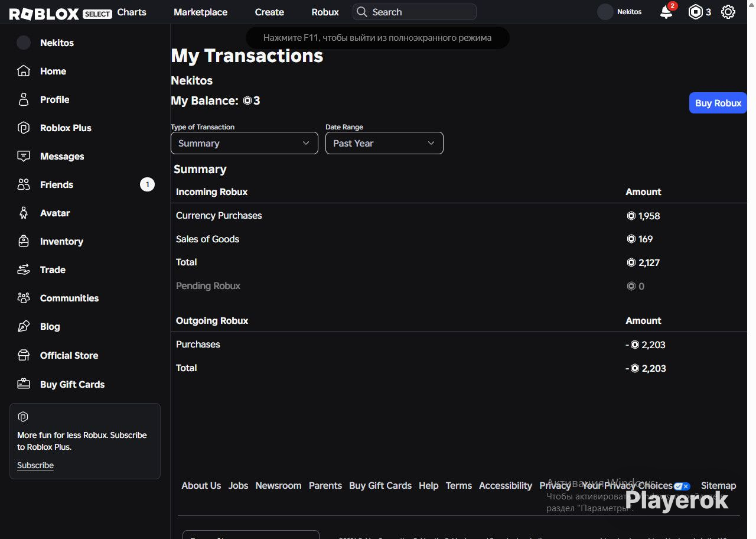This screenshot has height=539, width=756.
Task: Go to Marketplace in the top navigation
Action: (201, 12)
